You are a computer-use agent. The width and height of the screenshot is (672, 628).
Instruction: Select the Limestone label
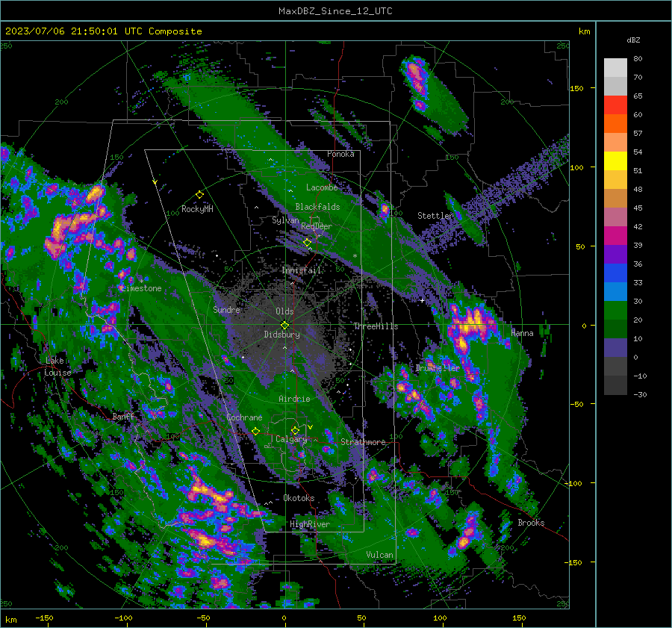point(141,288)
